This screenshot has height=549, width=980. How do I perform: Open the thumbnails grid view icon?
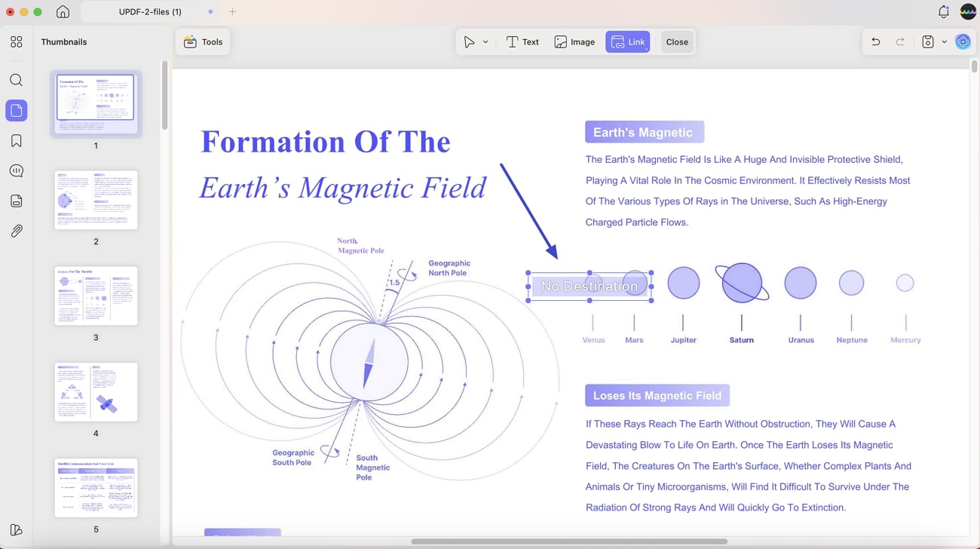pyautogui.click(x=17, y=42)
